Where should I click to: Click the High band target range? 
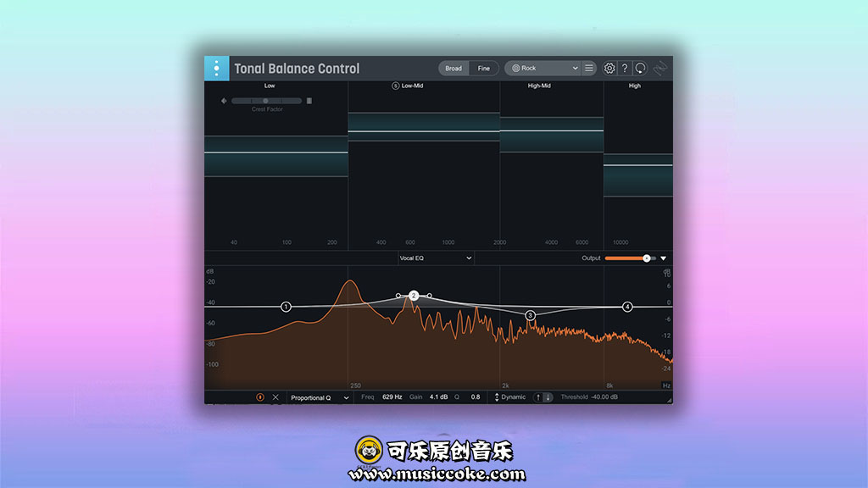click(638, 175)
